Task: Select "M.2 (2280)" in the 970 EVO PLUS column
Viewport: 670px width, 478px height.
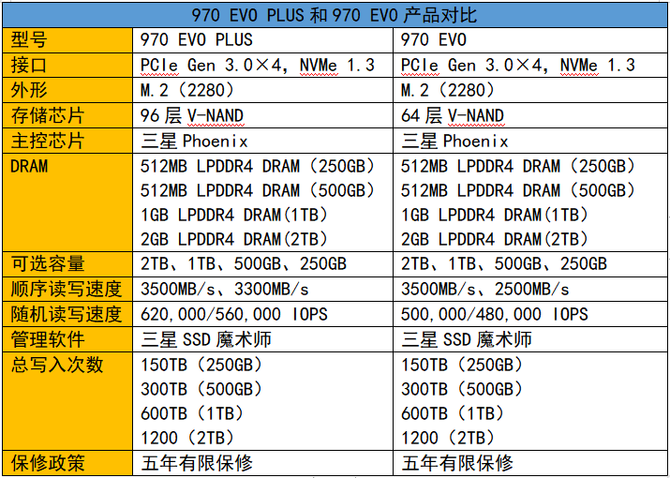Action: pos(188,90)
